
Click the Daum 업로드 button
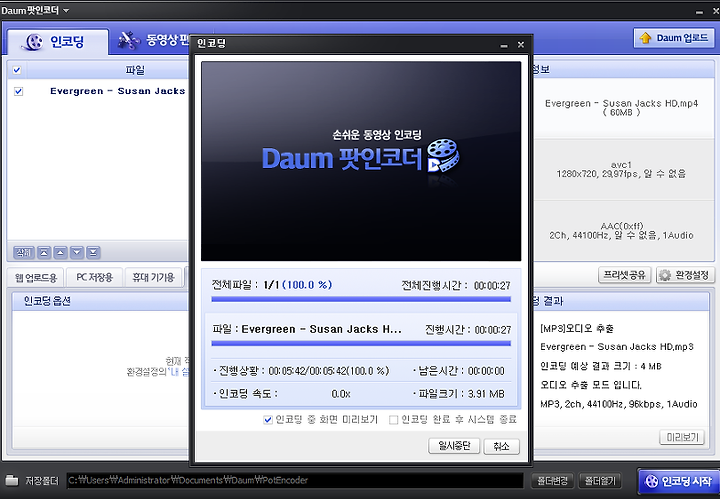click(x=674, y=38)
